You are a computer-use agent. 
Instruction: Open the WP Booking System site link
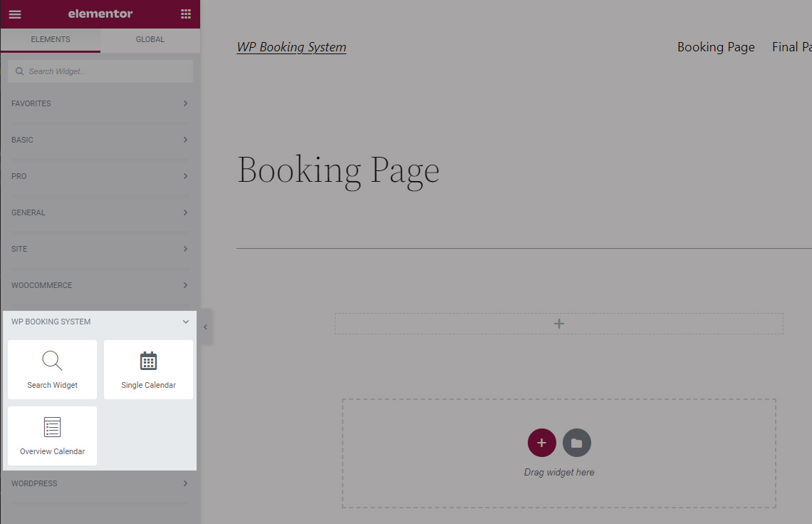point(291,47)
